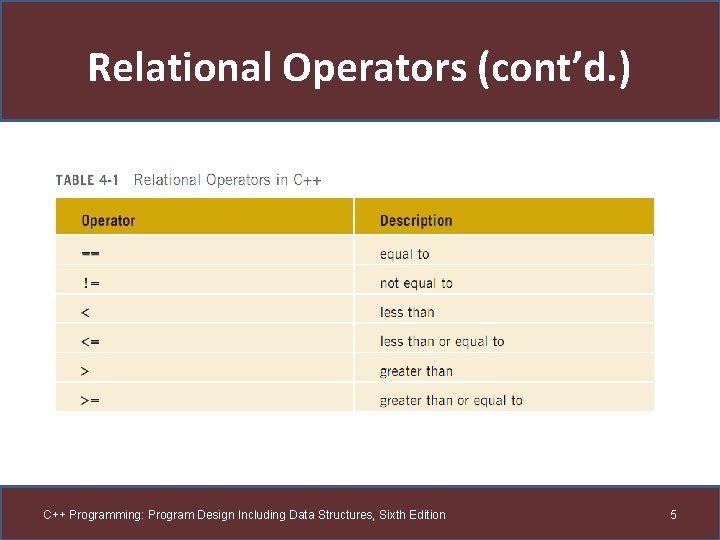720x540 pixels.
Task: Select the TABLE 4-1 caption label
Action: [87, 180]
